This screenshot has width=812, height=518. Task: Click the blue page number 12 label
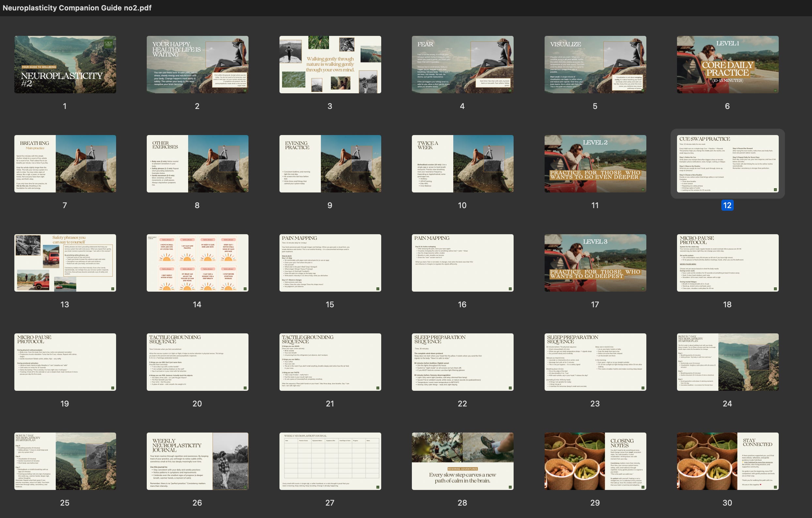tap(727, 205)
